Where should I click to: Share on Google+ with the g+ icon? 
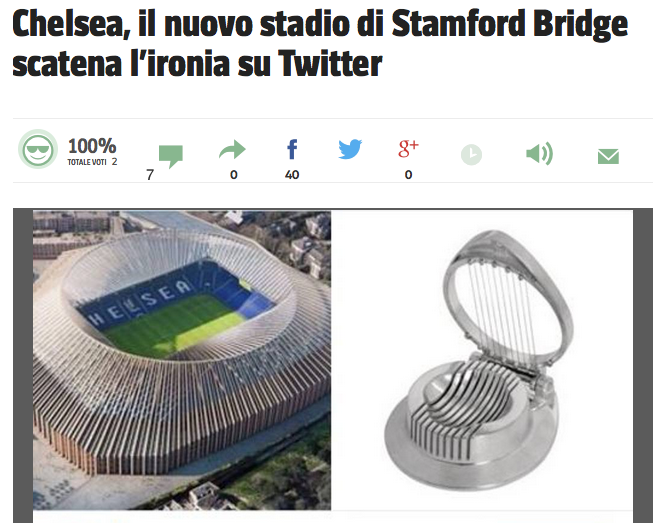click(408, 149)
